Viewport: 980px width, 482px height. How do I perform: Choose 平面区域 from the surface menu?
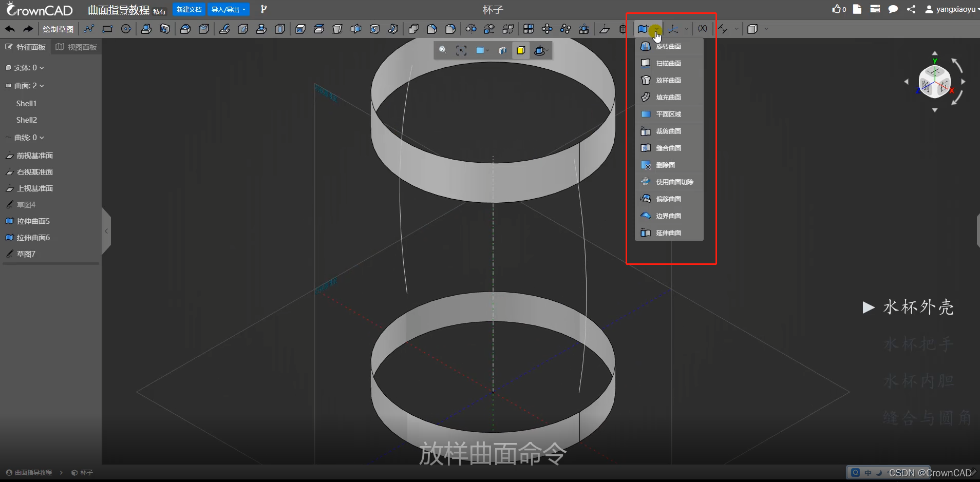click(x=669, y=114)
